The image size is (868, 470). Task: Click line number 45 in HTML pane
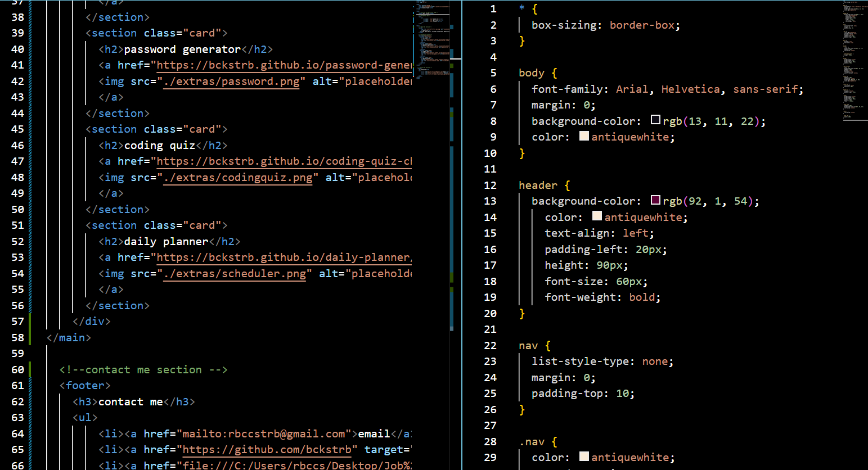pos(17,129)
